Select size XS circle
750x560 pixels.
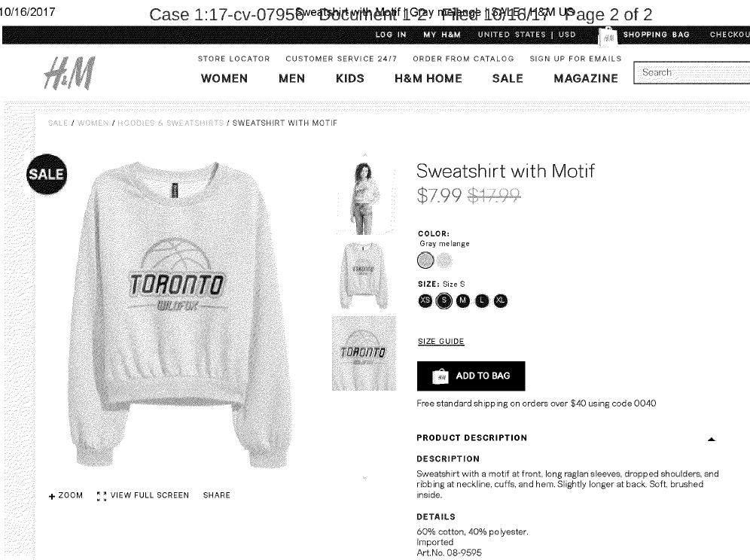(425, 300)
